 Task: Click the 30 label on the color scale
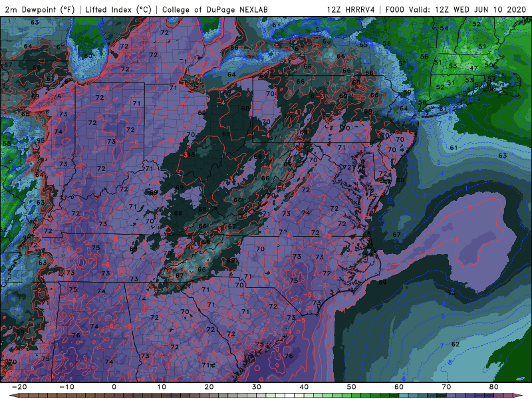pyautogui.click(x=257, y=387)
